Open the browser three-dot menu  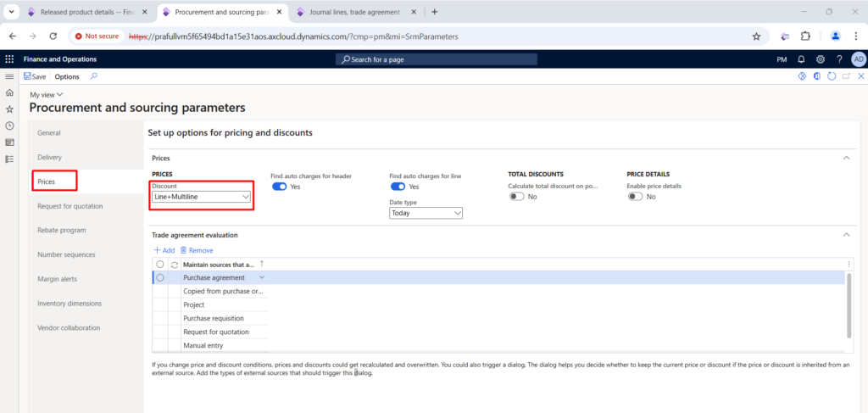pos(856,36)
